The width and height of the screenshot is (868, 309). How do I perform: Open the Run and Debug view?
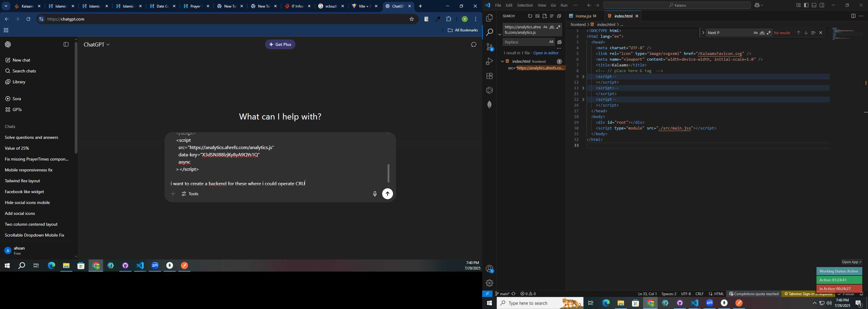(x=489, y=61)
